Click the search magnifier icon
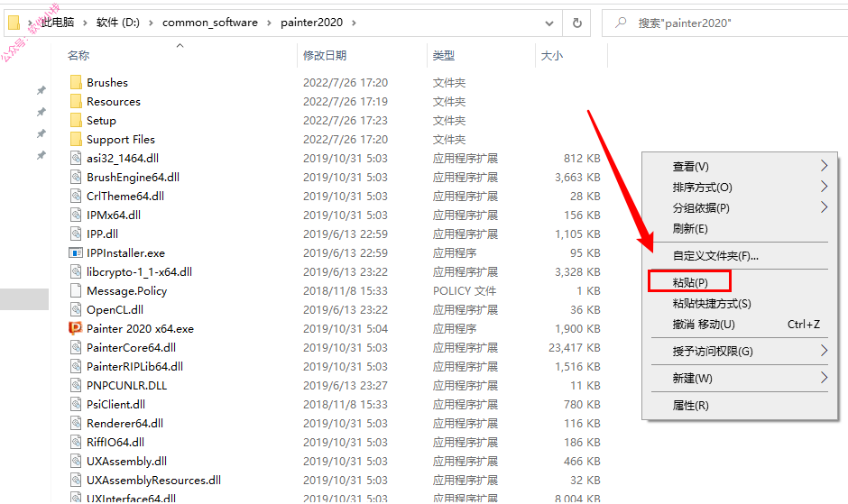 pos(621,23)
